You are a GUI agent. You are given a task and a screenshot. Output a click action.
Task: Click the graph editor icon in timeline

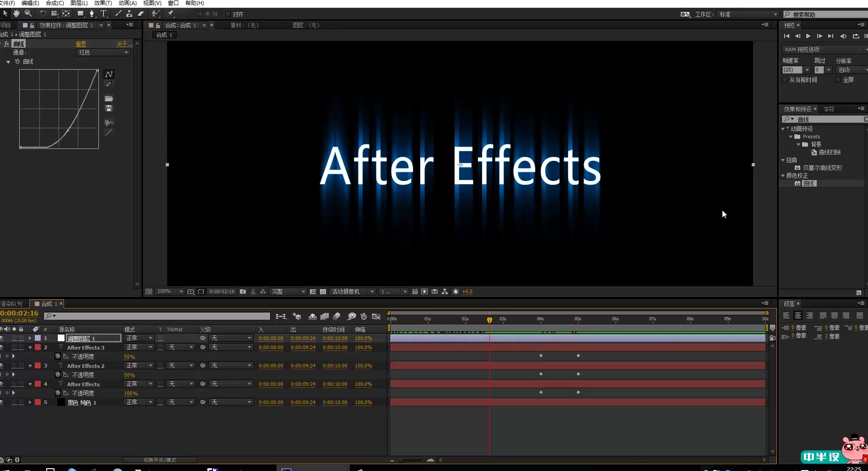[376, 316]
